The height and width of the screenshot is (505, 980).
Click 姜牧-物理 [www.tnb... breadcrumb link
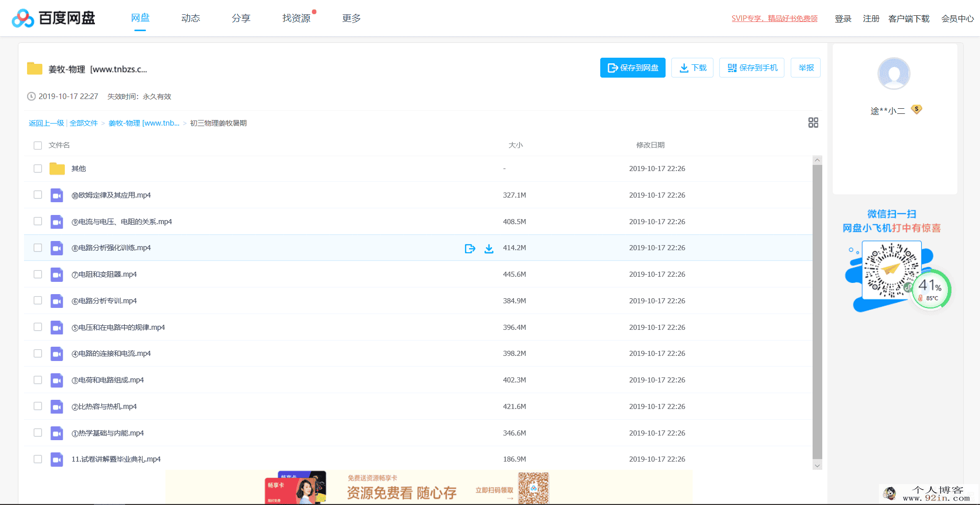[x=144, y=123]
